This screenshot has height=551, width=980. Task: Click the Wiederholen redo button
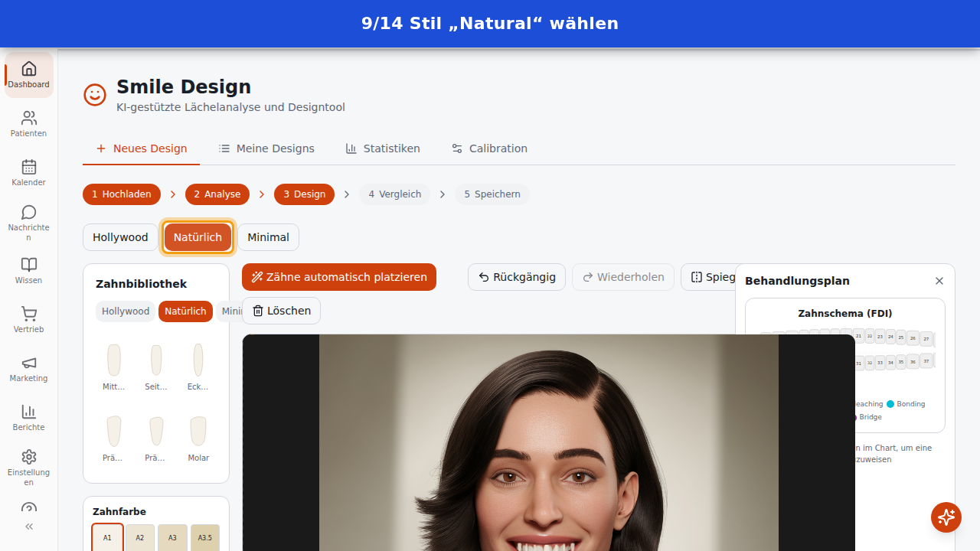point(623,277)
